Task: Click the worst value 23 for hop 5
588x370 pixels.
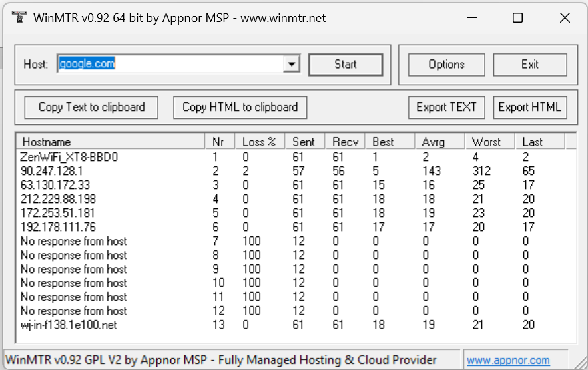Action: [x=479, y=213]
